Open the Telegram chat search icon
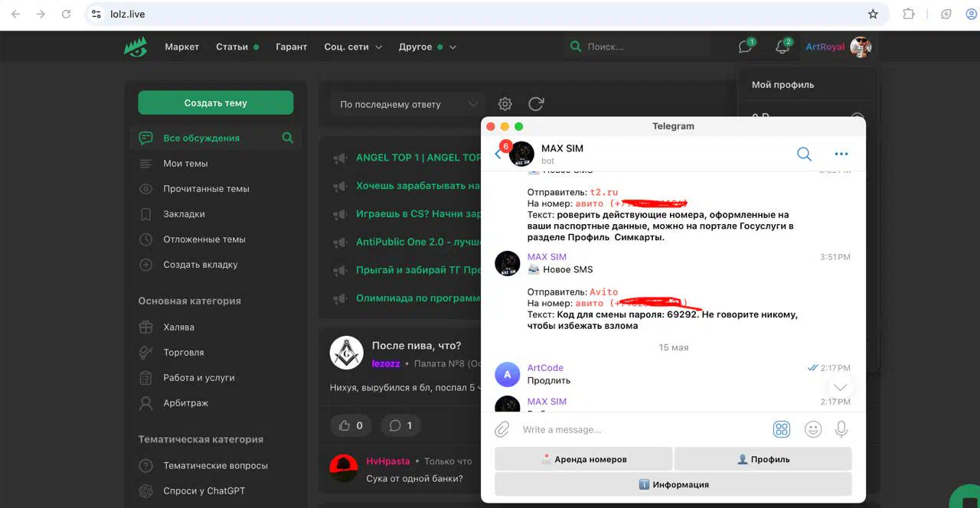This screenshot has height=508, width=980. [804, 154]
